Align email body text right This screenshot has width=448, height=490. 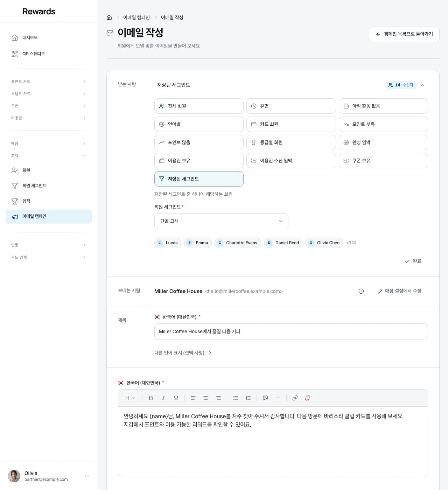[218, 398]
